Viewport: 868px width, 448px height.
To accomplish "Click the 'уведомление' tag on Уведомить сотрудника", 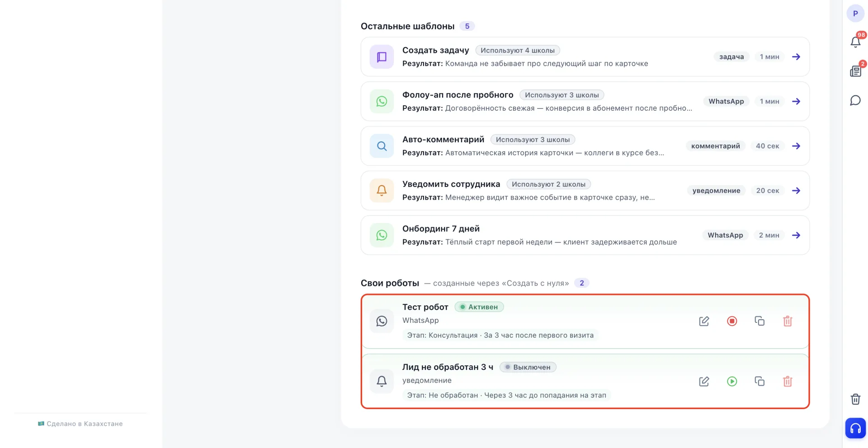I will (x=716, y=191).
